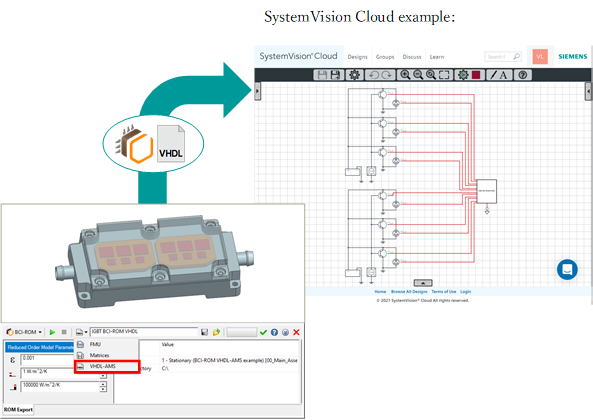Select Reduced Order Model Parameters header

(40, 347)
